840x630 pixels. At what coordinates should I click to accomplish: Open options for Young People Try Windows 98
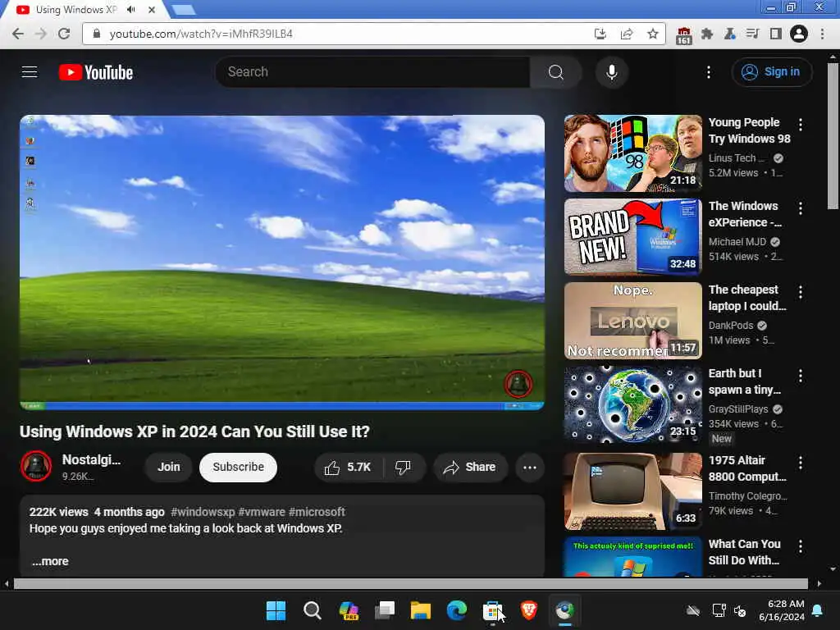point(801,125)
